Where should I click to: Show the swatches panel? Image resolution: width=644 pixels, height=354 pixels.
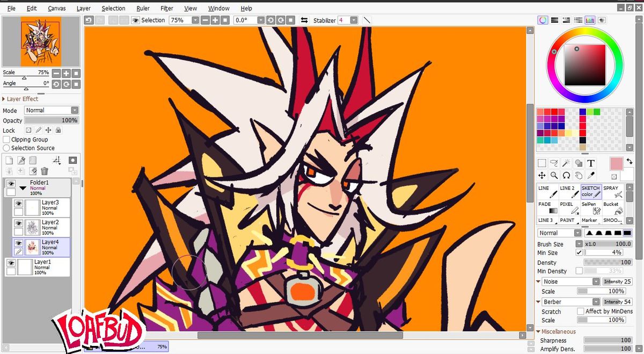click(590, 20)
